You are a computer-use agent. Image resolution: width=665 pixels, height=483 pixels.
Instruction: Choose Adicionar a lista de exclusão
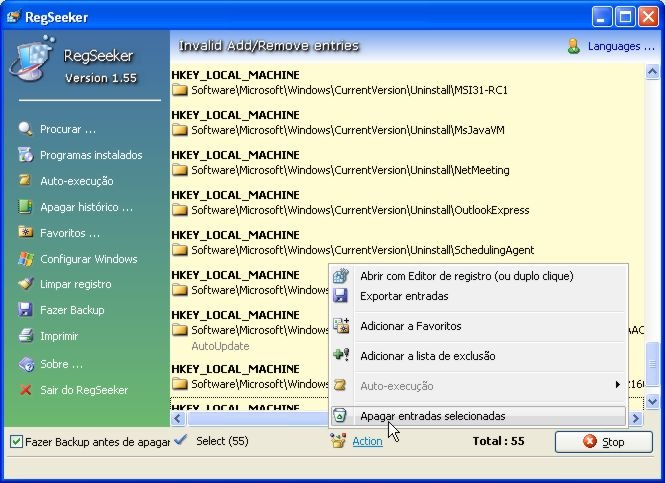coord(478,356)
